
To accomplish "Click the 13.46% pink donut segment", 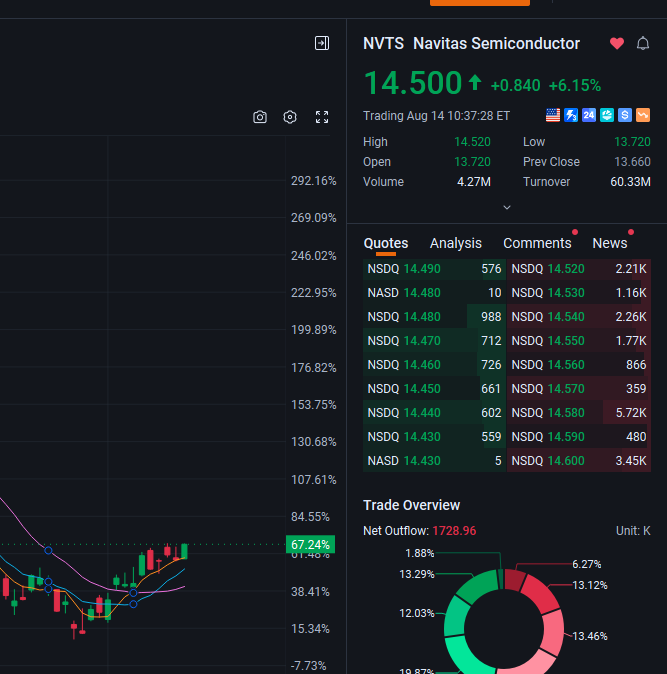I will click(553, 632).
